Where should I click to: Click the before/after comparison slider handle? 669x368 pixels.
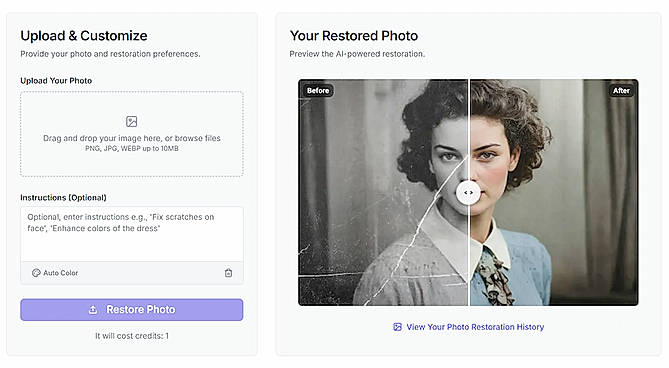coord(468,193)
